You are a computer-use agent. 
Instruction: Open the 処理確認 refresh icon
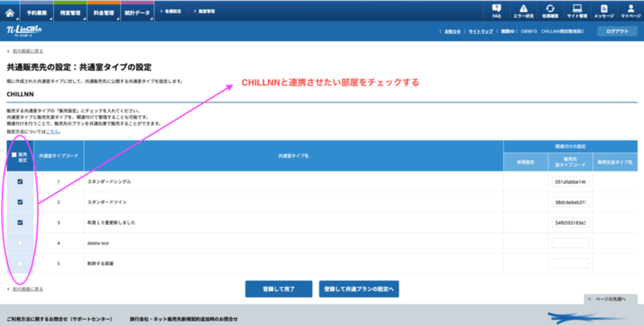pyautogui.click(x=550, y=11)
